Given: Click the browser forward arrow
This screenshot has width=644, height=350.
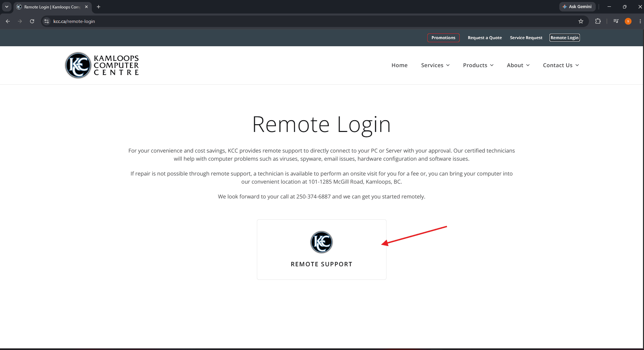Looking at the screenshot, I should (20, 21).
